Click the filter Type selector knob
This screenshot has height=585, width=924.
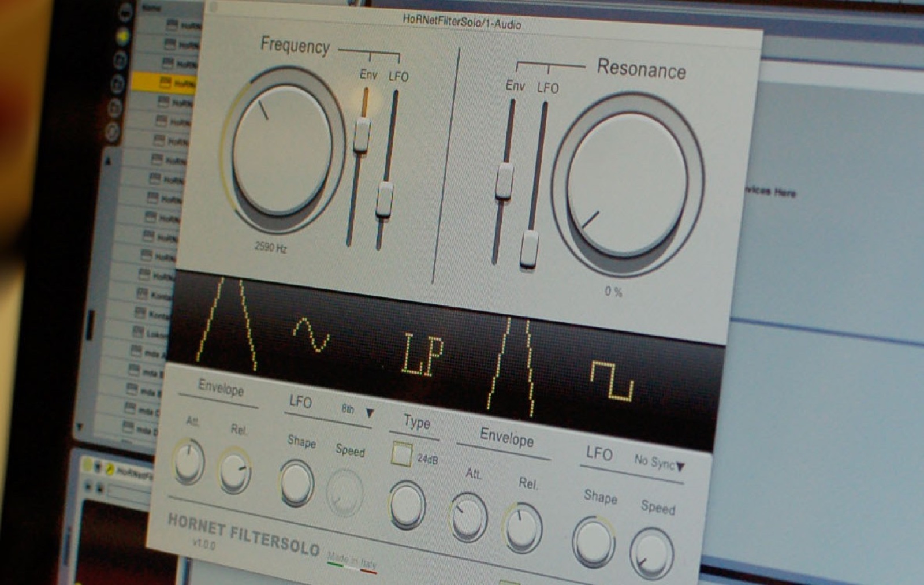click(407, 505)
